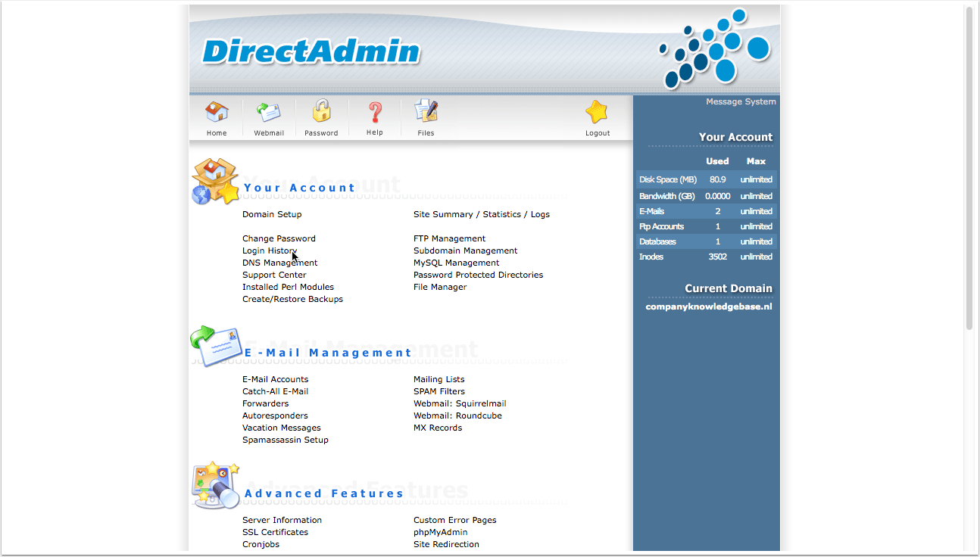View Installed Perl Modules
This screenshot has height=557, width=980.
(288, 287)
